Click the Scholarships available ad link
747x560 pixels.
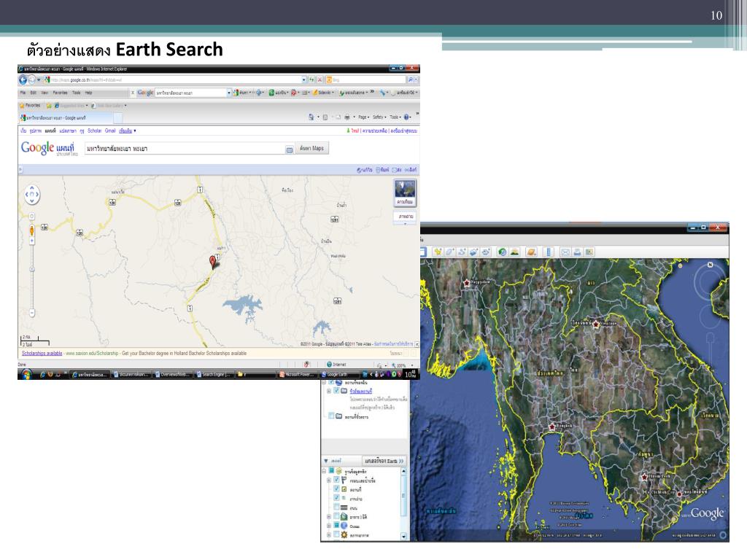coord(42,354)
